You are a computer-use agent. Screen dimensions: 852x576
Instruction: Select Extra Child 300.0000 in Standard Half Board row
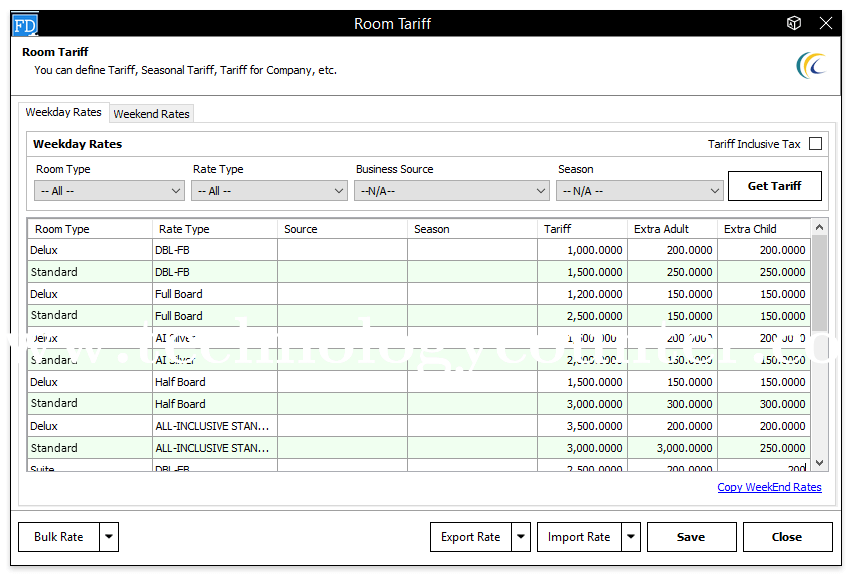click(763, 404)
